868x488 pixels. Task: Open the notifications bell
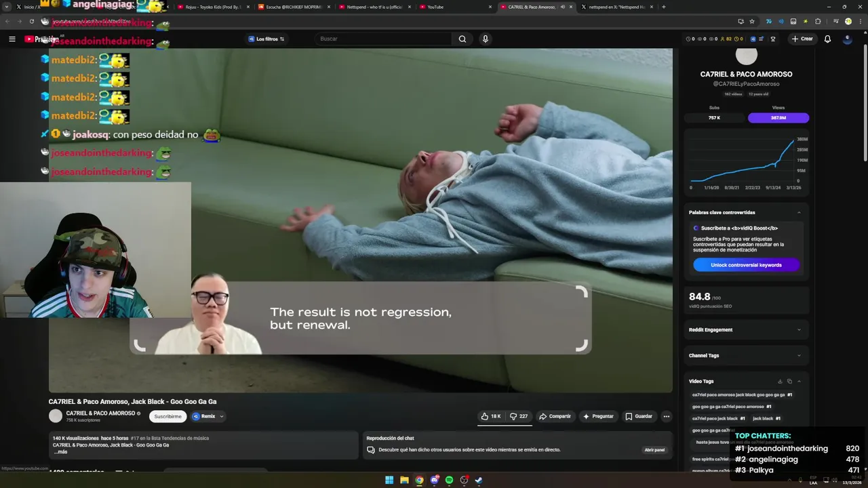(827, 39)
